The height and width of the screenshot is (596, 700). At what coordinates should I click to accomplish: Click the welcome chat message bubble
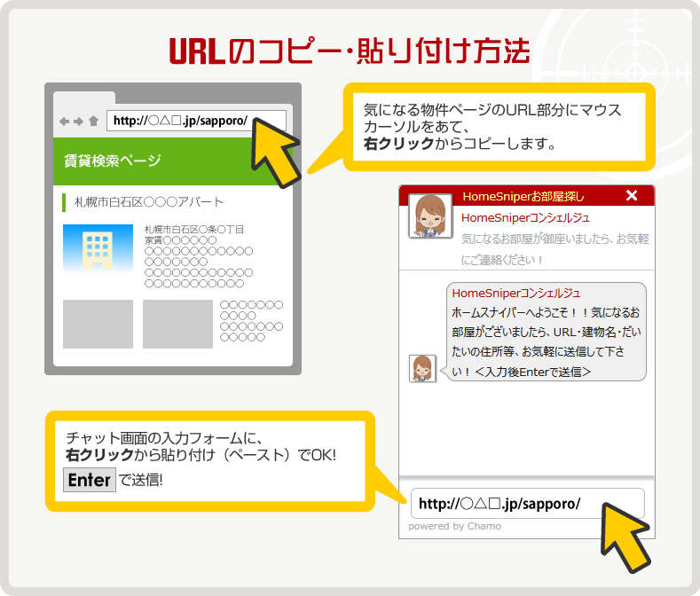[546, 332]
